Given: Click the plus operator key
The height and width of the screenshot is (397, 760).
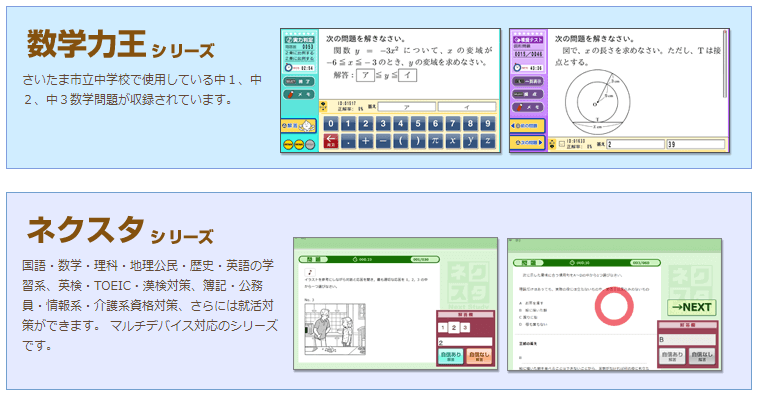Looking at the screenshot, I should coord(365,141).
